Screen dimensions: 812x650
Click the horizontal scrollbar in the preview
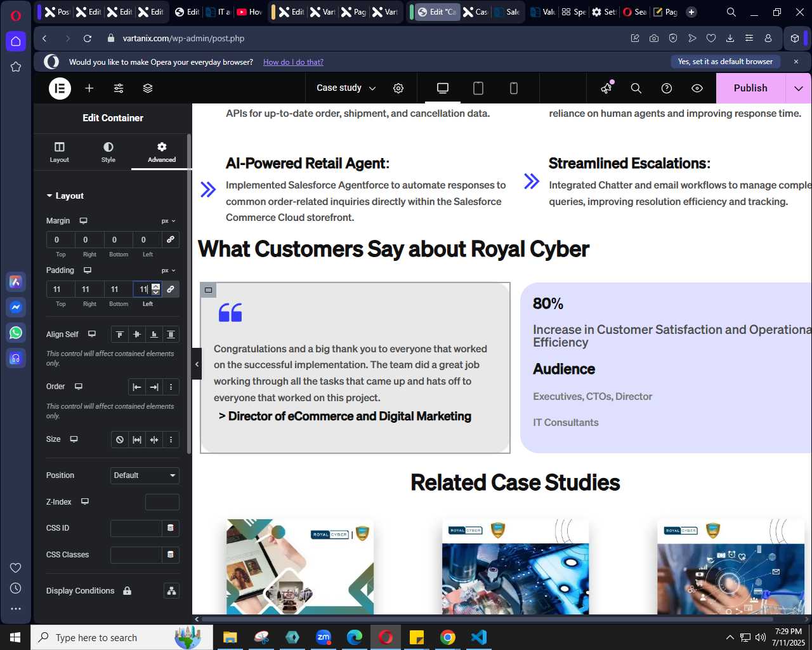pos(487,619)
